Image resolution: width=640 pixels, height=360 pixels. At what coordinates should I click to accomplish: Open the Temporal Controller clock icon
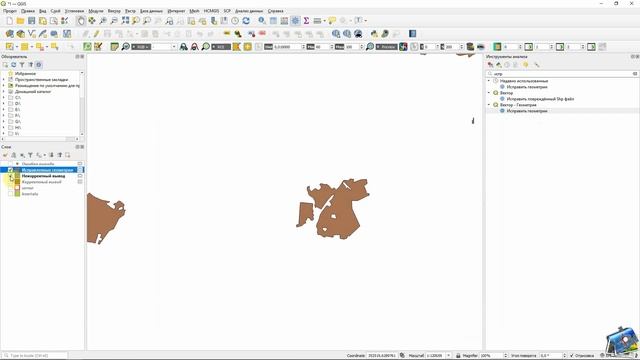pos(235,20)
